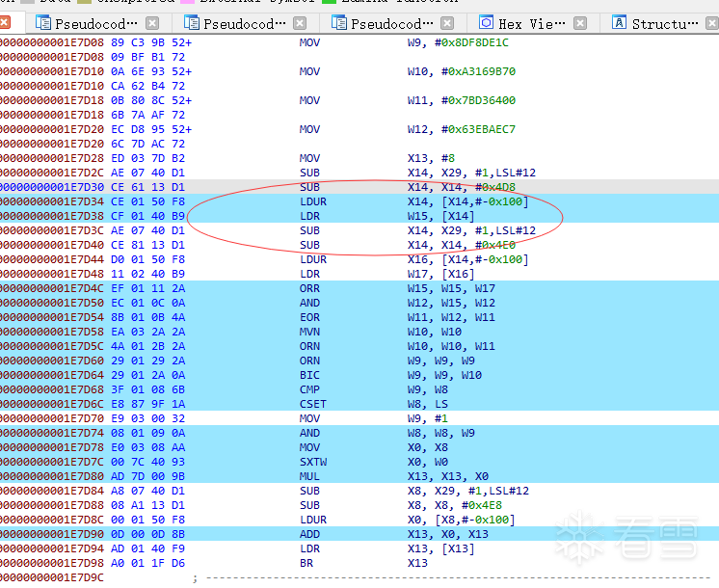Click operands W12, W15, W12 of AND
The width and height of the screenshot is (719, 588).
(451, 303)
